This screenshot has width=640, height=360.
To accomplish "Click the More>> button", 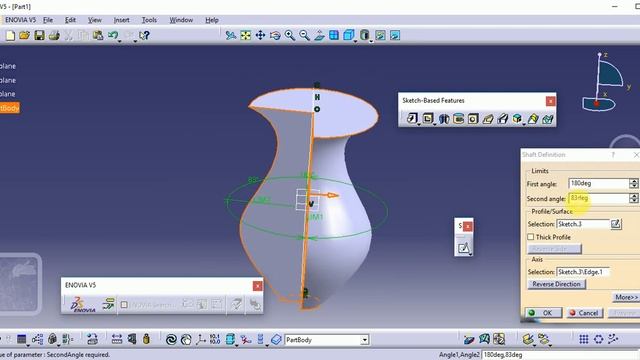I will pyautogui.click(x=626, y=297).
